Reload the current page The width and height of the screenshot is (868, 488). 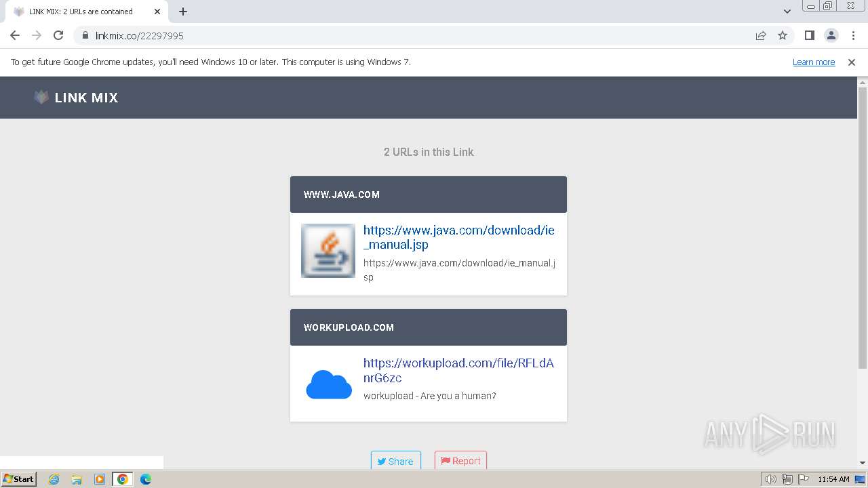click(x=58, y=35)
